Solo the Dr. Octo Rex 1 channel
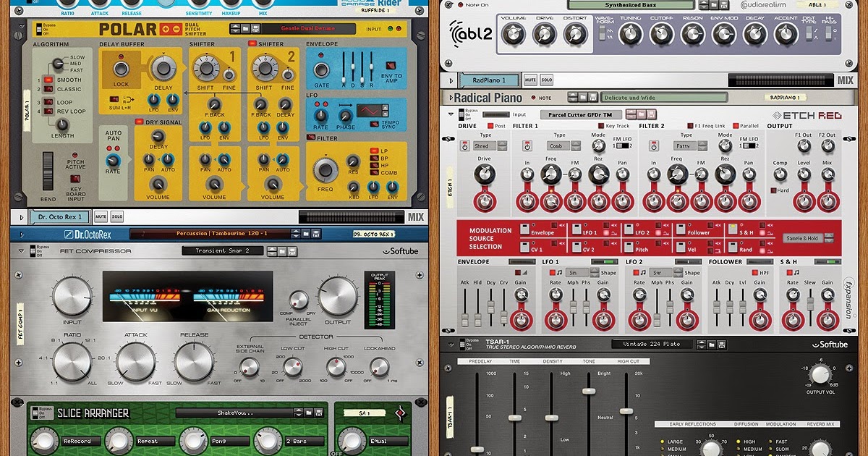868x456 pixels. [x=117, y=216]
